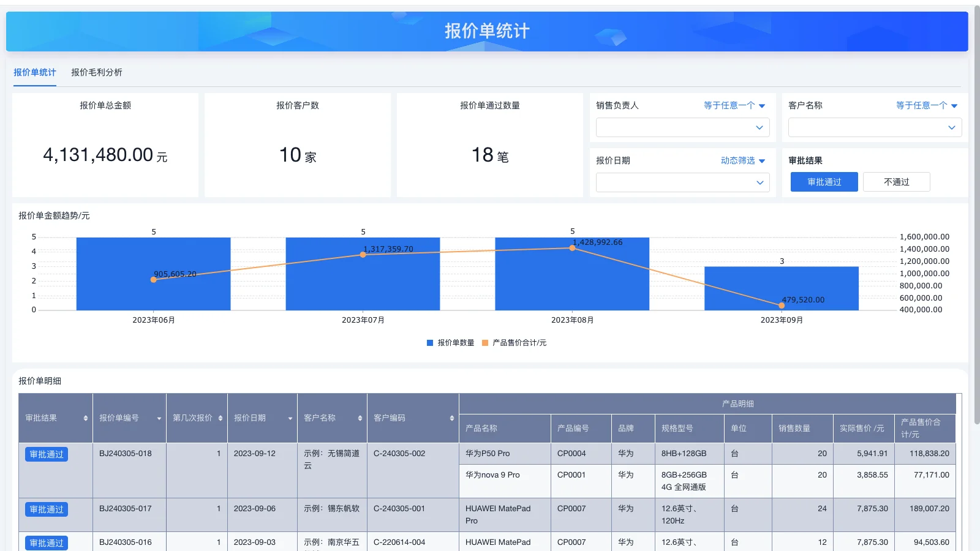Click the data point labeled 1,428,992.66 on the trend line

[571, 248]
